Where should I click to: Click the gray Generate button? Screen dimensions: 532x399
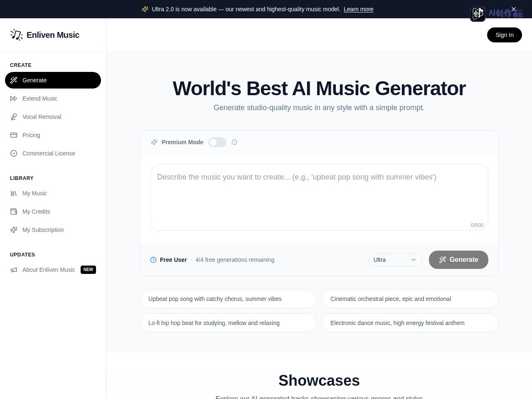pos(458,260)
